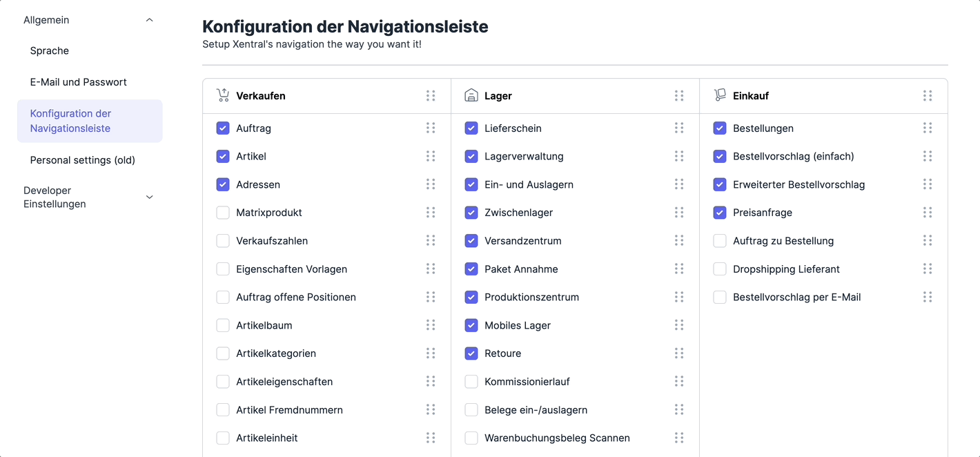Click the drag handle for Matrixprodukt row

431,213
